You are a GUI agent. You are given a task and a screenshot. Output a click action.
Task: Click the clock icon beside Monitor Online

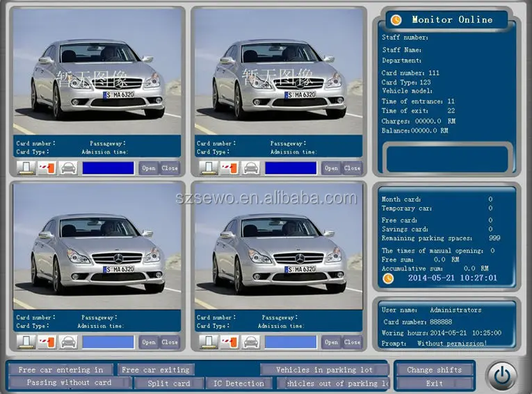pos(396,20)
